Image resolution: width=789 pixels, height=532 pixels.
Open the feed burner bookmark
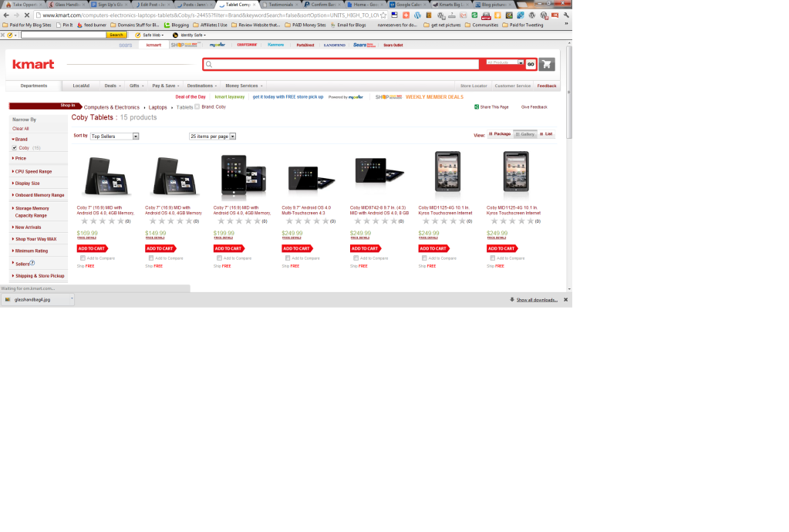(x=91, y=25)
